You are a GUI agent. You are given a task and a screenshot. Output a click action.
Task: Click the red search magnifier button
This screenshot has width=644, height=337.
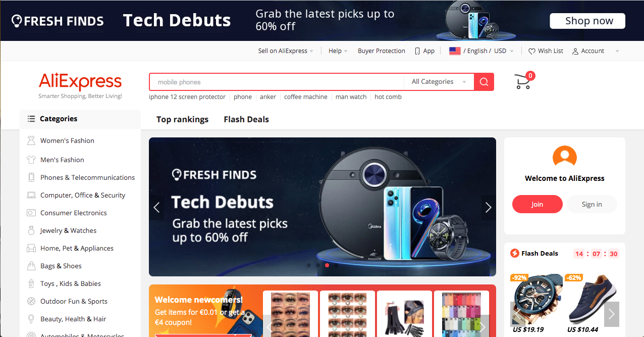(x=484, y=82)
